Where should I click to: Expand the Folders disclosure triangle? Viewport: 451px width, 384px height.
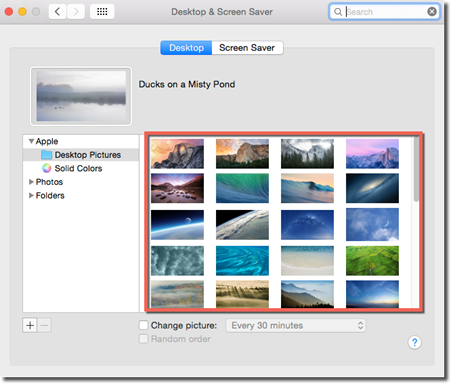(x=31, y=195)
